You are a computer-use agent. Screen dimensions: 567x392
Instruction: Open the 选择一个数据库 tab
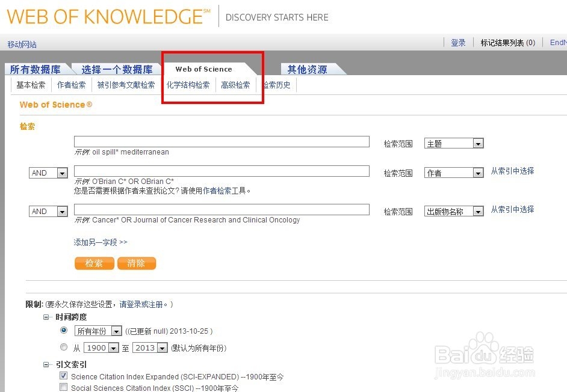point(117,69)
